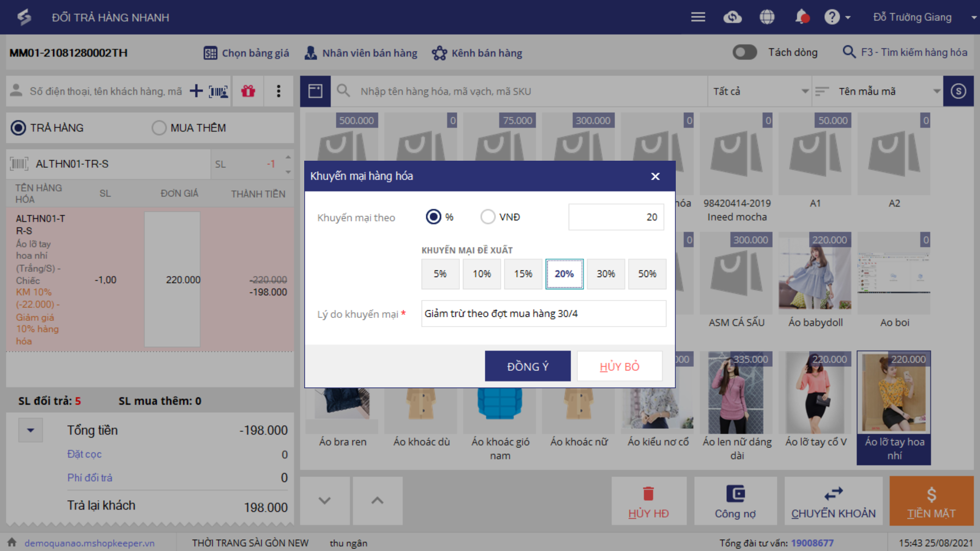Select the MUA THÊM radio option
980x551 pixels.
click(x=159, y=128)
